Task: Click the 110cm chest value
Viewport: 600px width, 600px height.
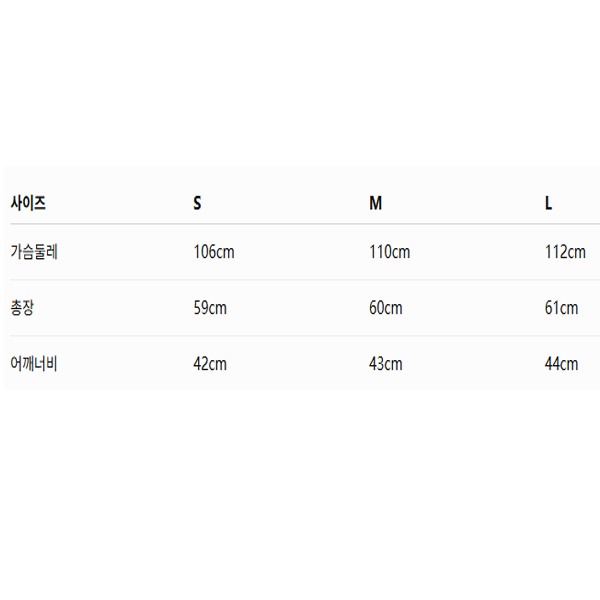Action: tap(390, 252)
